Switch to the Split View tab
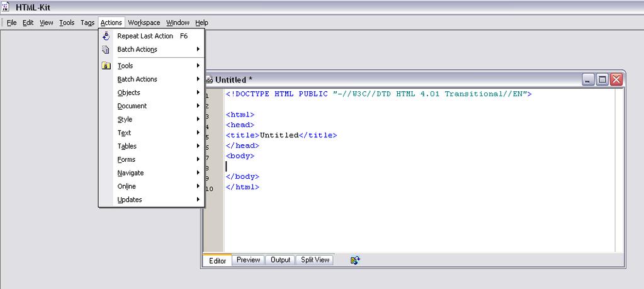644x289 pixels. point(315,260)
